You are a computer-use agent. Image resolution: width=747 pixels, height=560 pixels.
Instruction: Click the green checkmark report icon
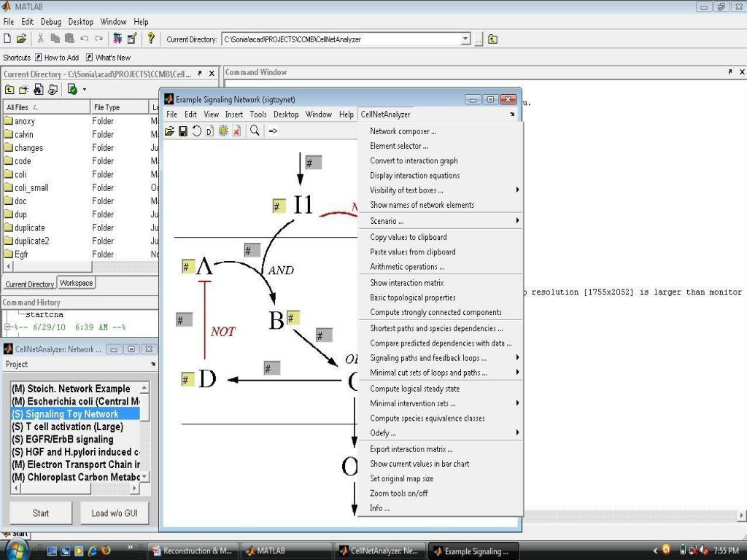[72, 89]
